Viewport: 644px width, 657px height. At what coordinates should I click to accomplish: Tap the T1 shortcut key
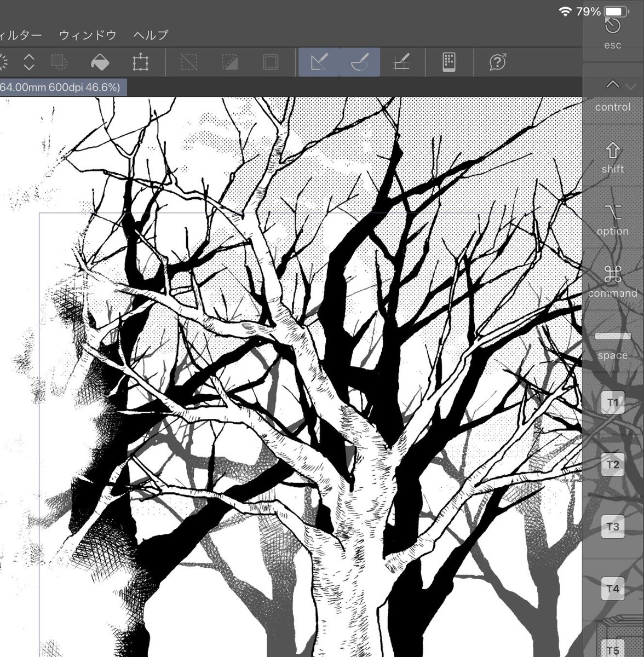(x=613, y=402)
